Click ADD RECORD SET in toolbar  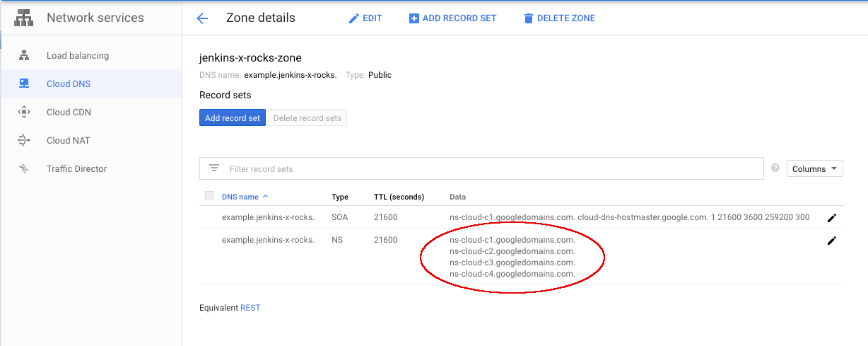point(453,18)
